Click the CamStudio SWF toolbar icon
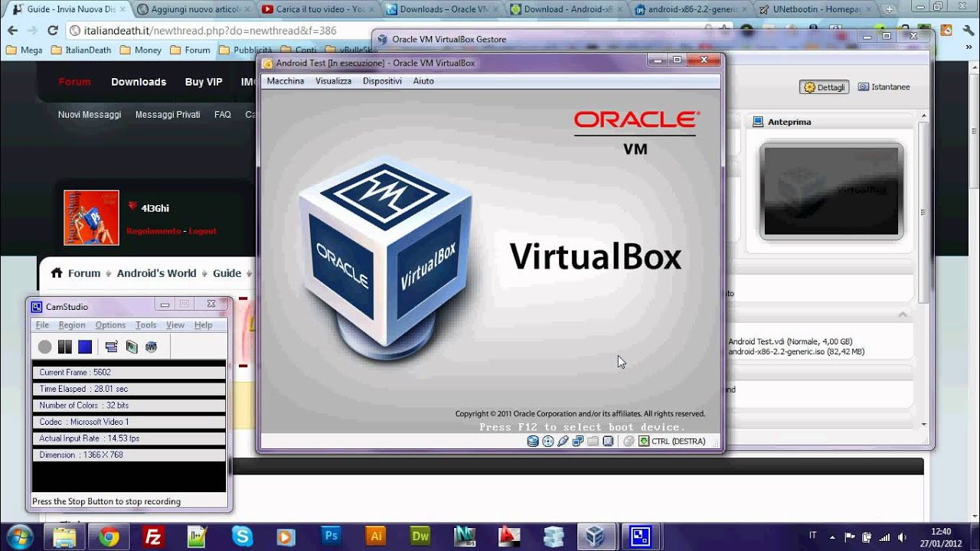The image size is (980, 551). (151, 347)
